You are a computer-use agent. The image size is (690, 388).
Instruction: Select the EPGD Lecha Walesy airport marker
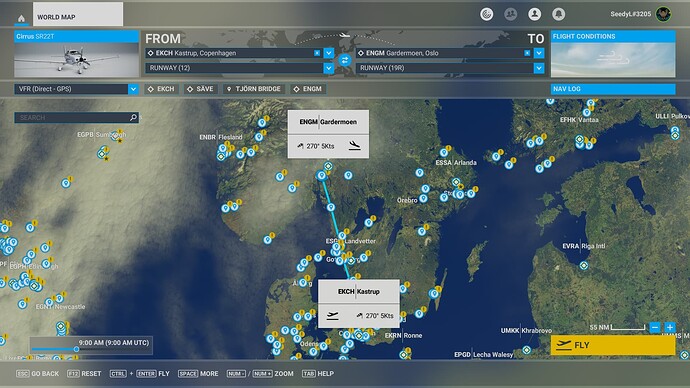(526, 350)
